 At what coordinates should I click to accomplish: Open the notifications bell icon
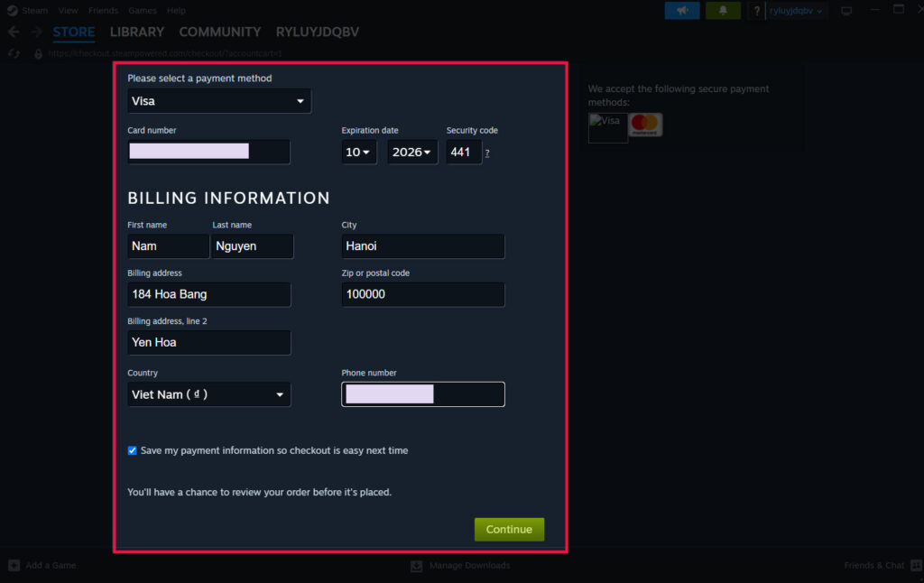pyautogui.click(x=723, y=10)
